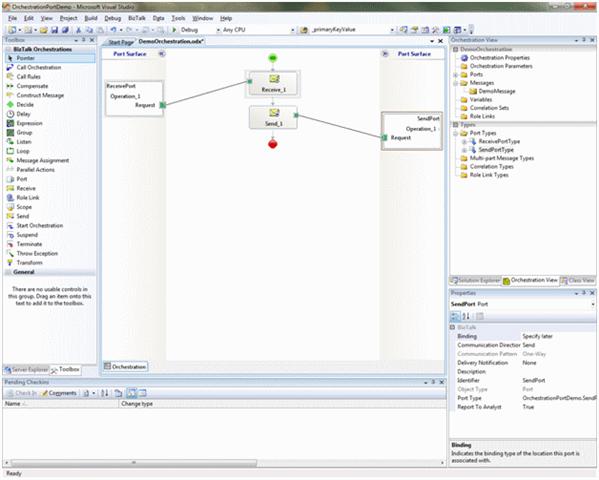Click the Comments button in Pending Checkins
599x480 pixels.
point(58,393)
